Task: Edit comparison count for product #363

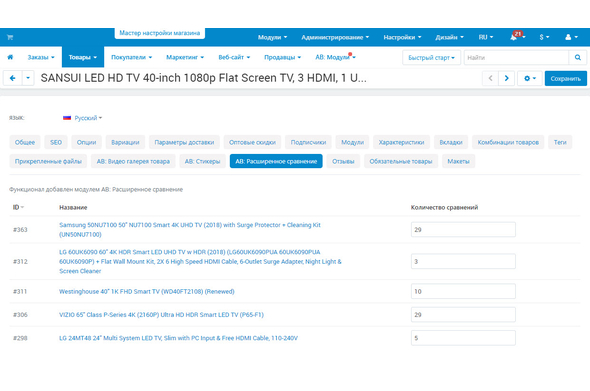Action: (463, 230)
